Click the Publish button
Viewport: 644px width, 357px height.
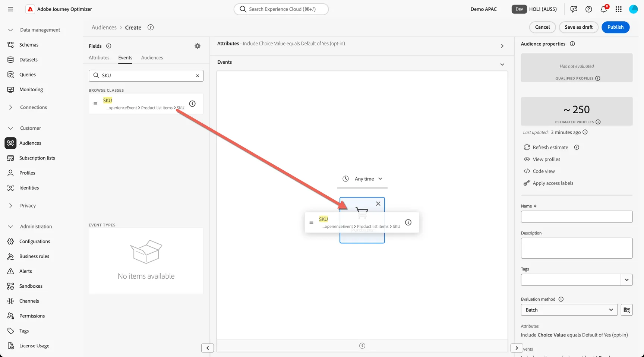(615, 27)
